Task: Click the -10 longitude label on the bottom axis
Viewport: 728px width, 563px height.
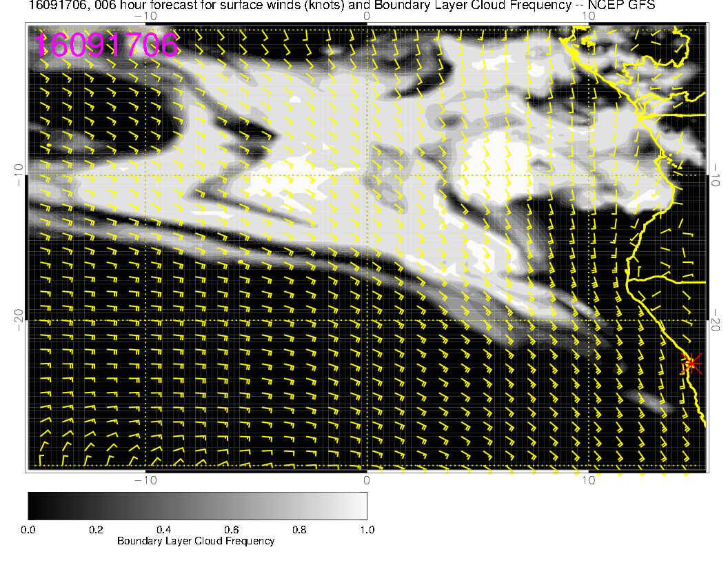Action: pos(145,480)
